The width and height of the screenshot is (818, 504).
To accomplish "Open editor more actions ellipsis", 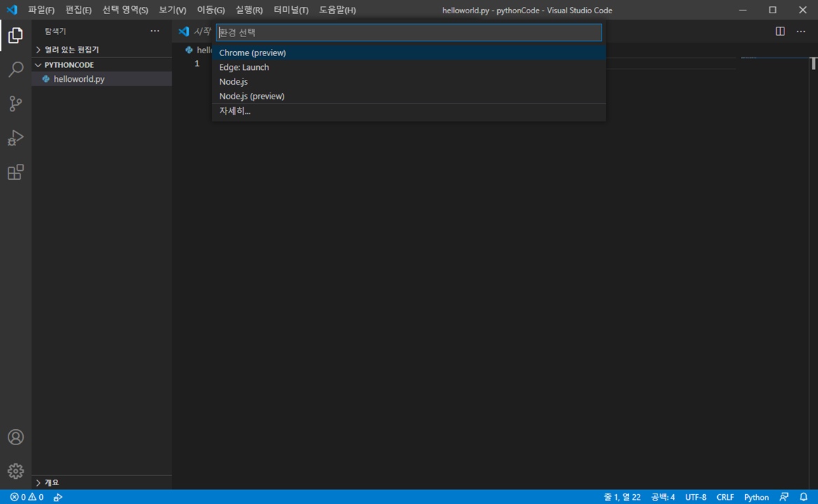I will click(x=800, y=31).
